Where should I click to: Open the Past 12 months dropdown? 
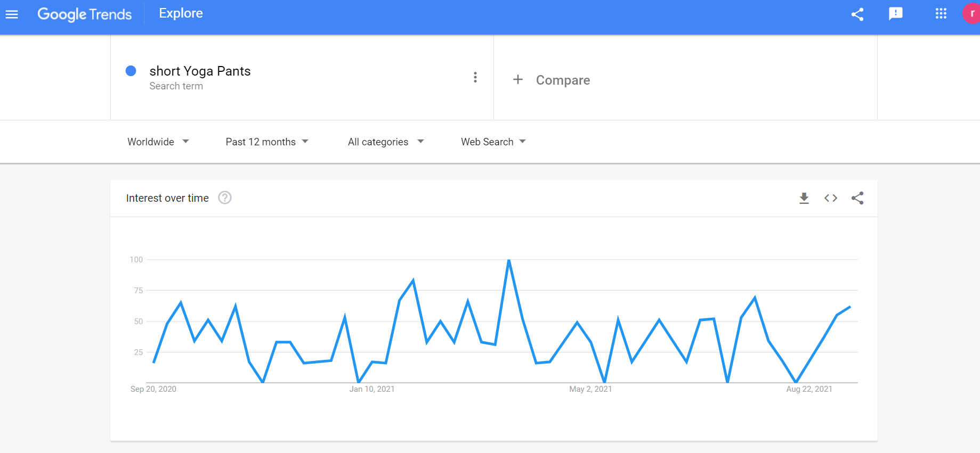[x=266, y=142]
